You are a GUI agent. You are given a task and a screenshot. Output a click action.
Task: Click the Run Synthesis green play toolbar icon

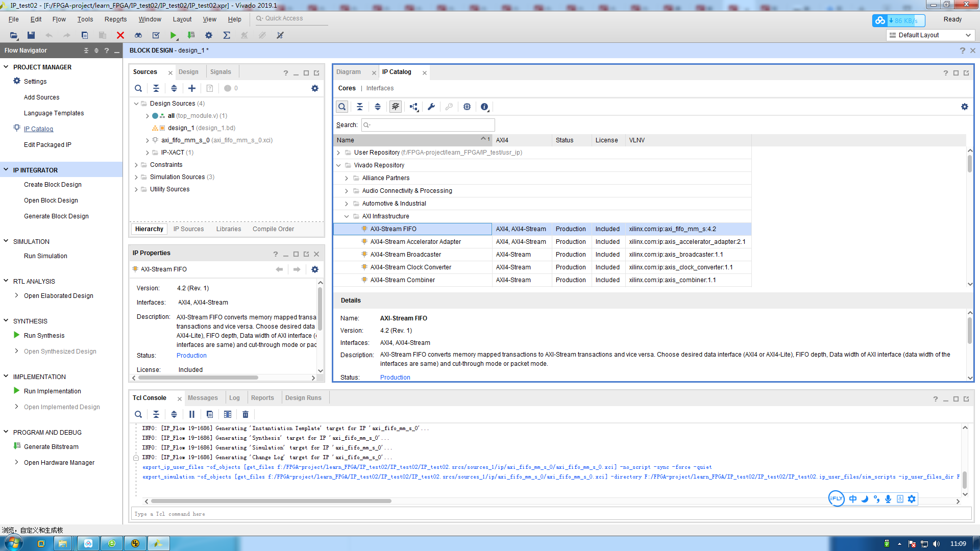click(173, 35)
